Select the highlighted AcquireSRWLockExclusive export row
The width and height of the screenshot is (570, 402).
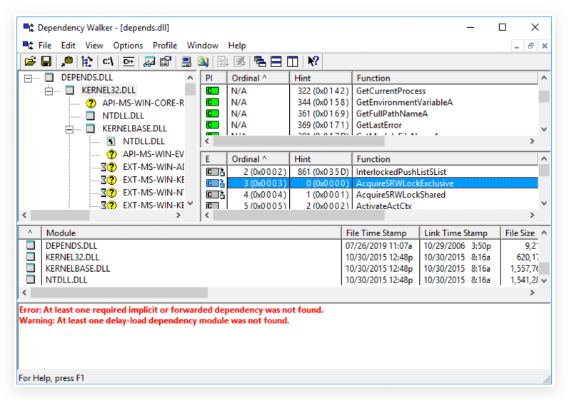(x=370, y=183)
